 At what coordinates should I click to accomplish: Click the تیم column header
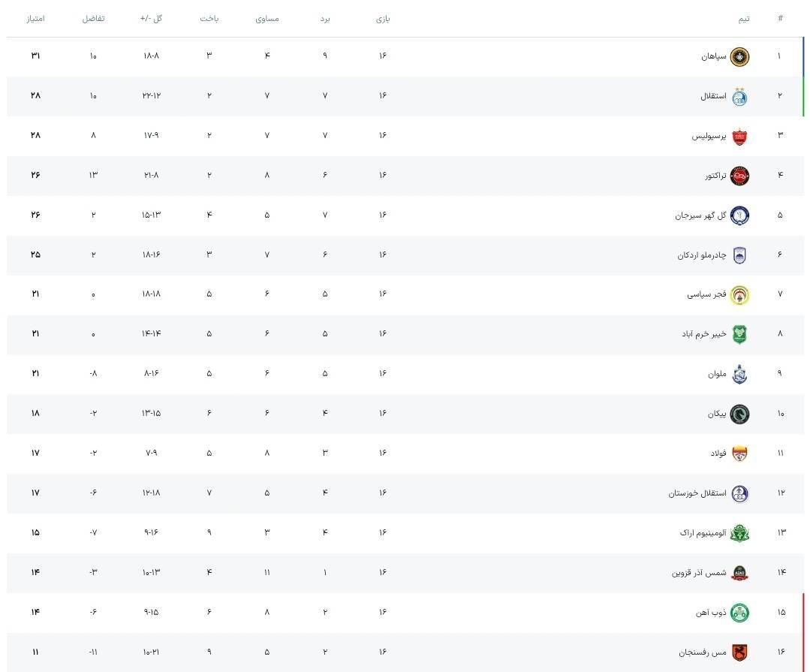point(743,19)
